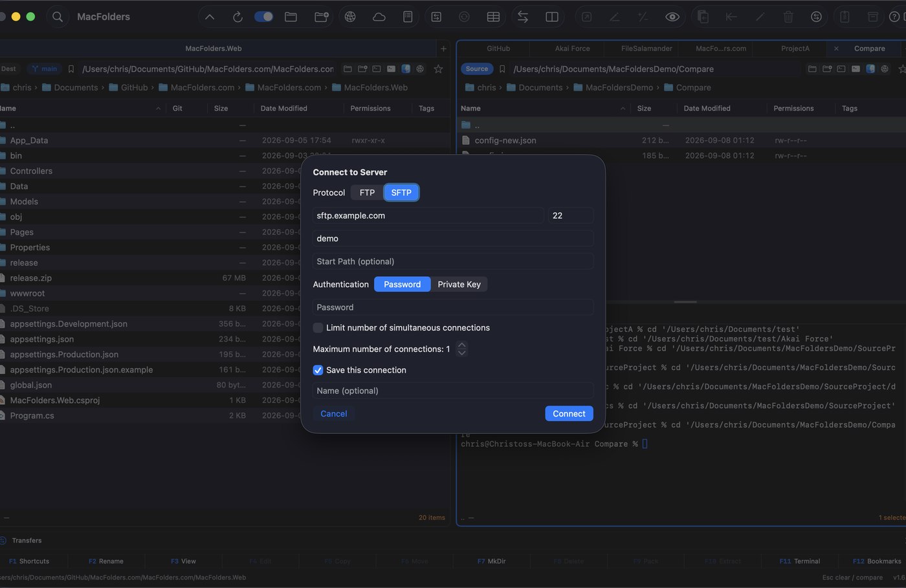Screen dimensions: 906x588
Task: Click the help question mark icon
Action: 894,17
